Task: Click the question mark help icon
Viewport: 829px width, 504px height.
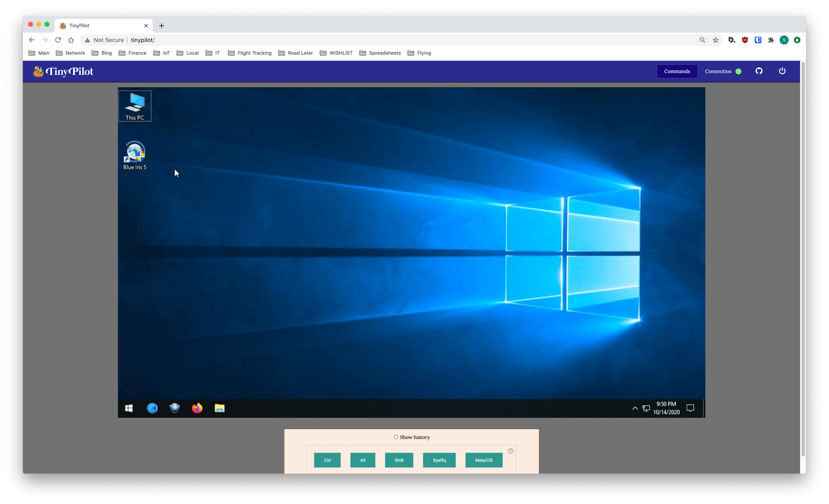Action: pos(510,451)
